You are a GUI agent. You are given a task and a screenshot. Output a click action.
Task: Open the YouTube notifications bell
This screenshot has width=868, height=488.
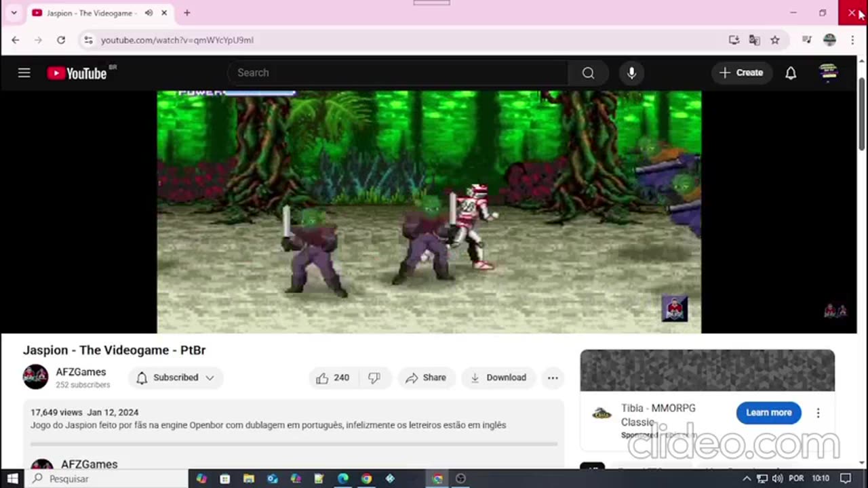(x=791, y=73)
